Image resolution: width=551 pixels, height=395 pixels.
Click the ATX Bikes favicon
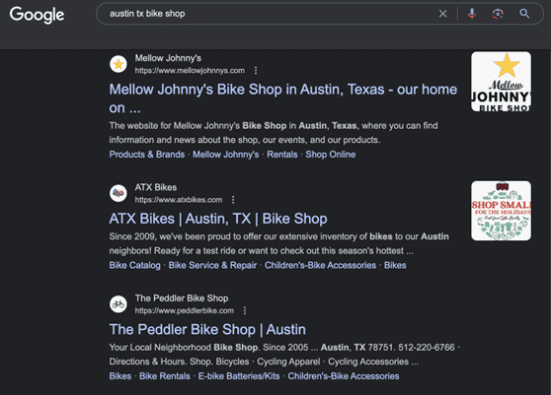point(118,193)
